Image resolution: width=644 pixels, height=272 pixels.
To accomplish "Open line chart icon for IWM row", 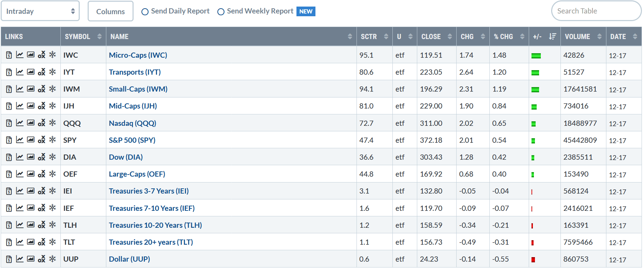I will pyautogui.click(x=20, y=88).
